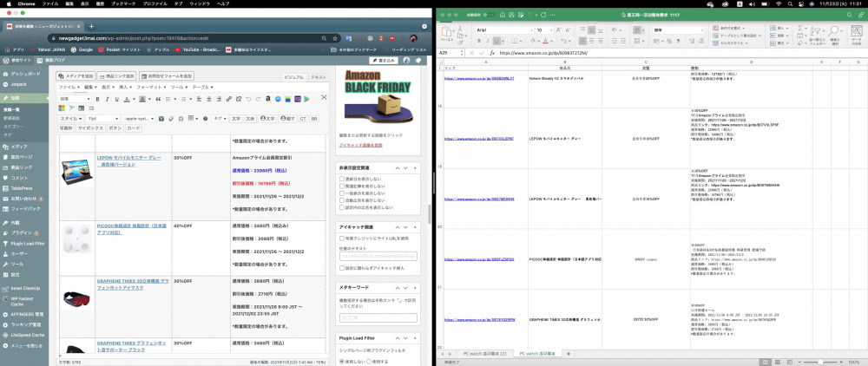Image resolution: width=868 pixels, height=366 pixels.
Task: Click the Excel zoom slider
Action: click(820, 361)
